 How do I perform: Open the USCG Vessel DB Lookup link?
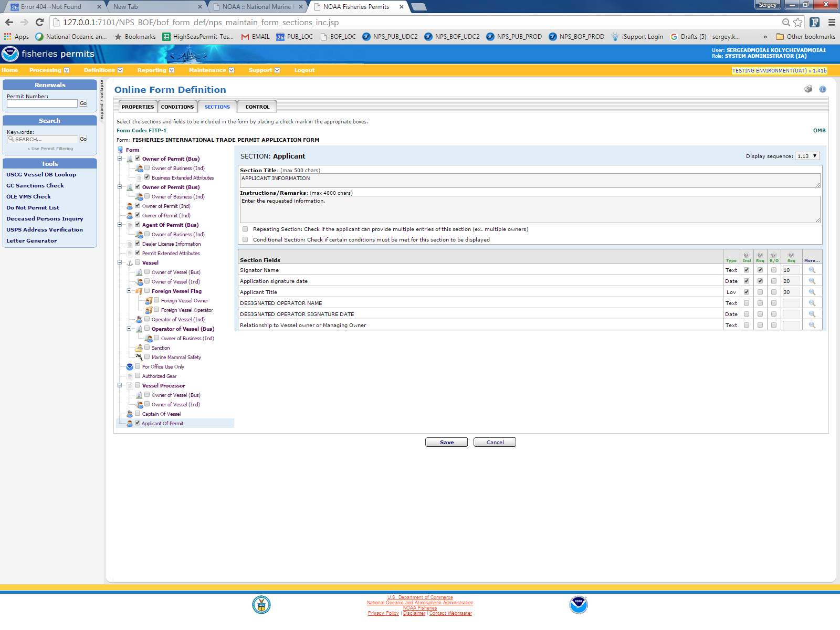pos(41,174)
